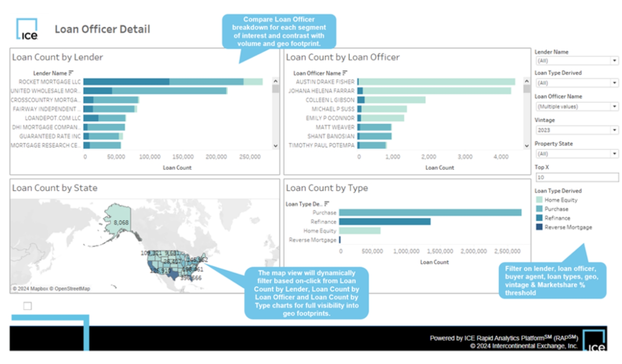Click sort icon beside Loan Type De.. header
The height and width of the screenshot is (364, 622).
click(327, 204)
